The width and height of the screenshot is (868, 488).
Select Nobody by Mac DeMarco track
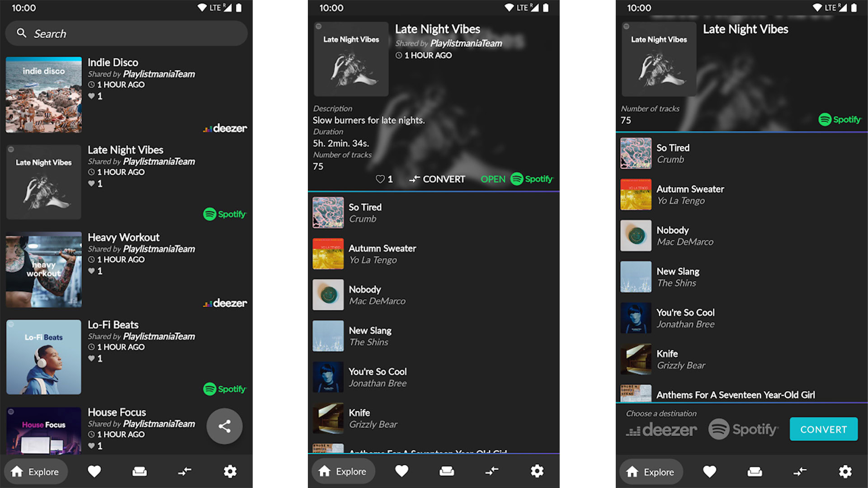pyautogui.click(x=434, y=294)
